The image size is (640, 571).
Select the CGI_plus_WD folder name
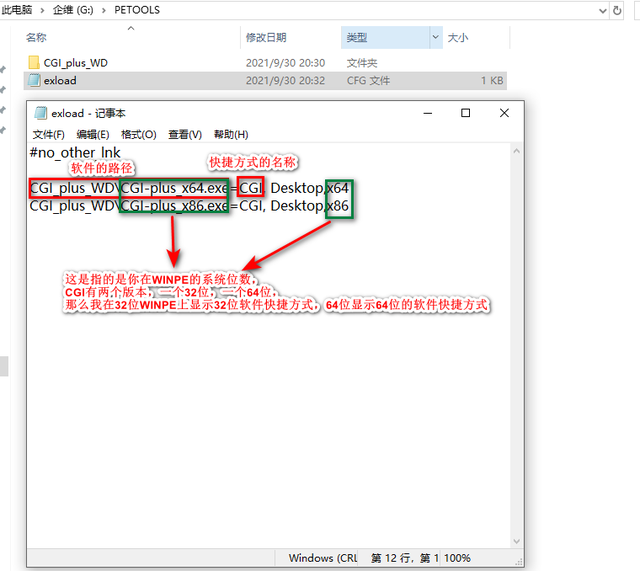[x=76, y=63]
